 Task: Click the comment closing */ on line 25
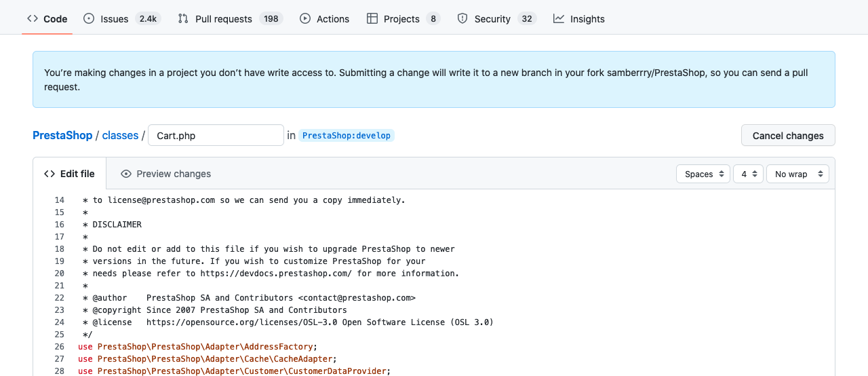pos(87,335)
